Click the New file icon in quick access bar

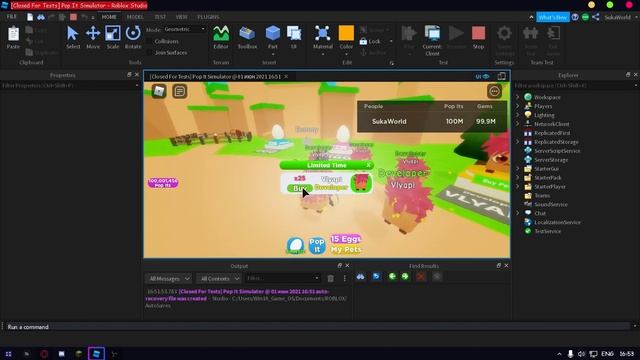[30, 17]
